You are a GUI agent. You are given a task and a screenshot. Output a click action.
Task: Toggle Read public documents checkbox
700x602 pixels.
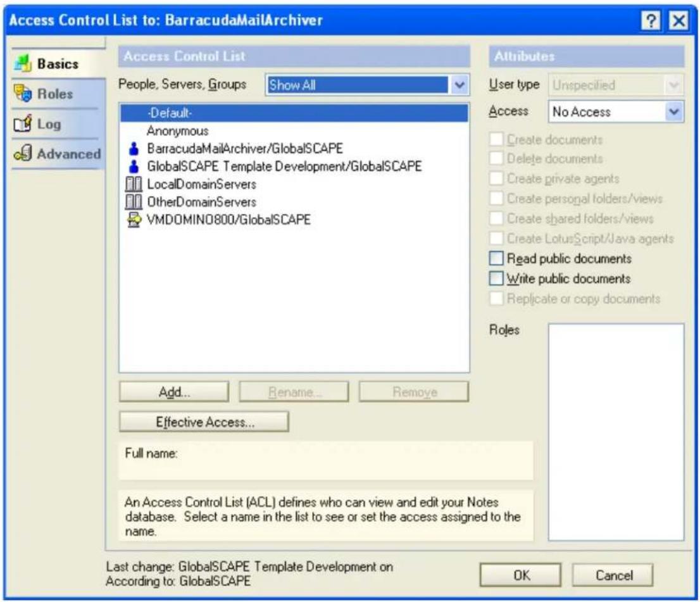click(496, 258)
